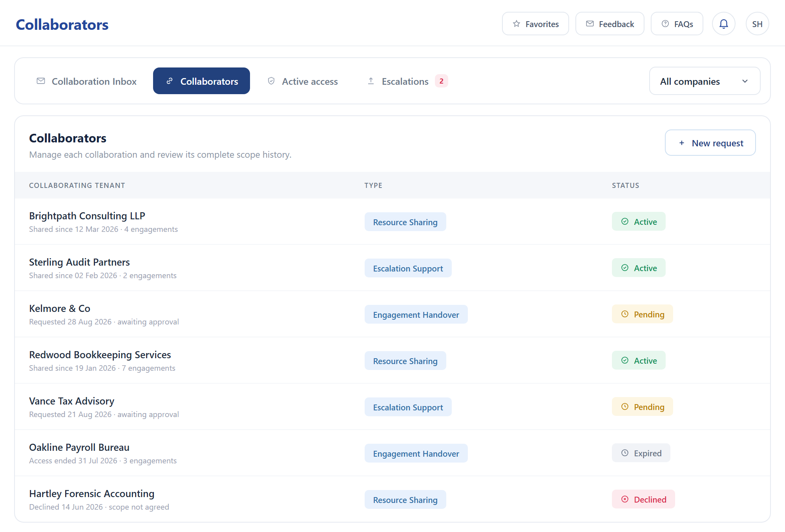Select Vance Tax Advisory collaborator
Screen dimensions: 785x532
[x=392, y=407]
